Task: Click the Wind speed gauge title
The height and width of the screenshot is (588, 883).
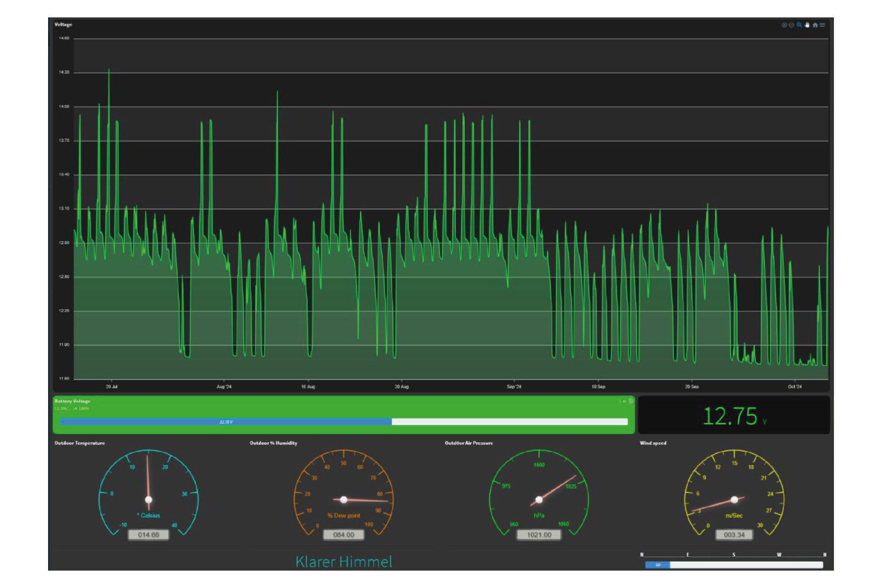Action: click(653, 443)
